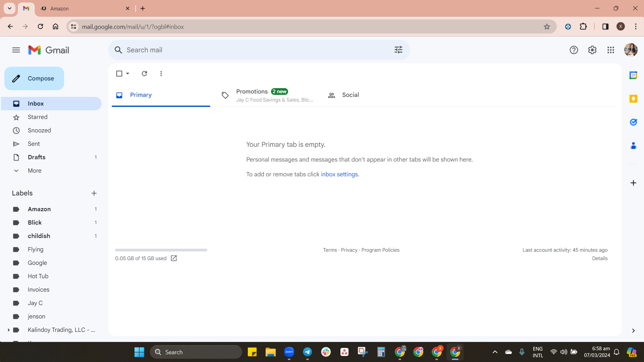
Task: Get add-ons with the plus icon
Action: (633, 183)
